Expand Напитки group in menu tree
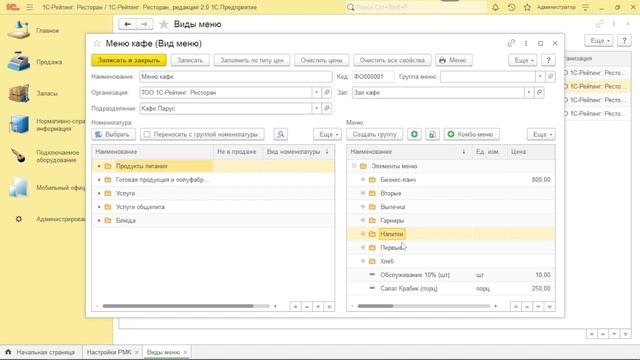Viewport: 640px width, 360px height. tap(363, 234)
